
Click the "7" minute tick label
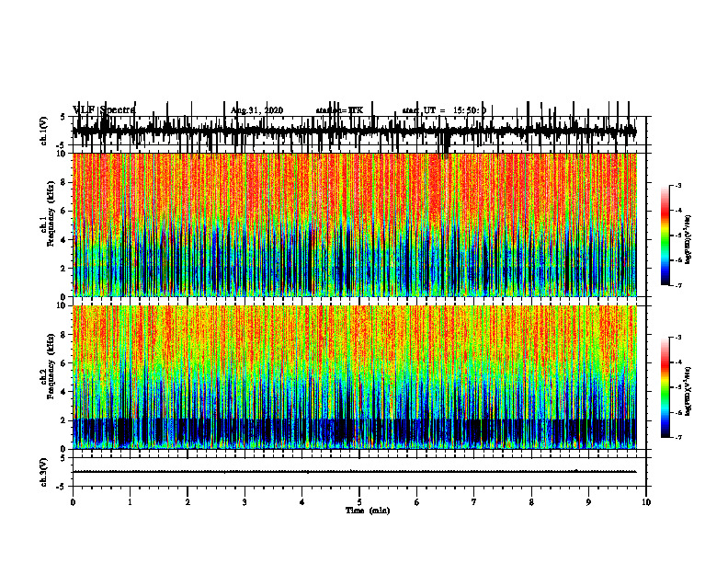474,502
